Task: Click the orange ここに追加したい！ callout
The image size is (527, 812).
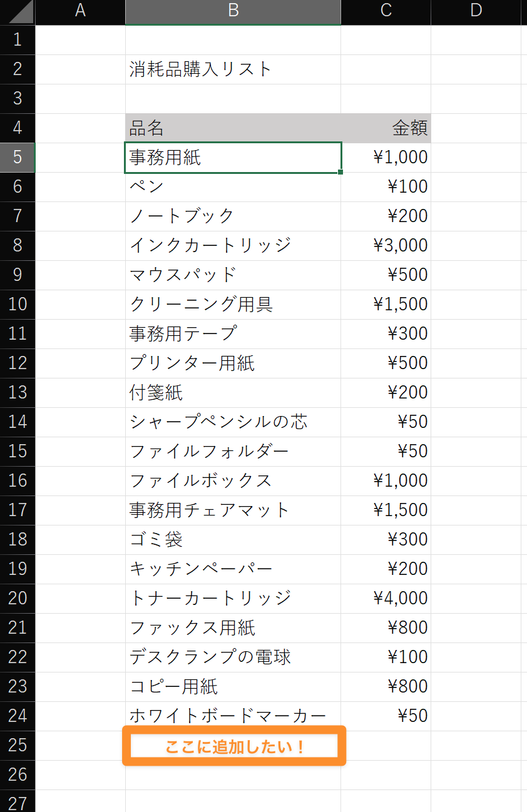Action: coord(234,746)
